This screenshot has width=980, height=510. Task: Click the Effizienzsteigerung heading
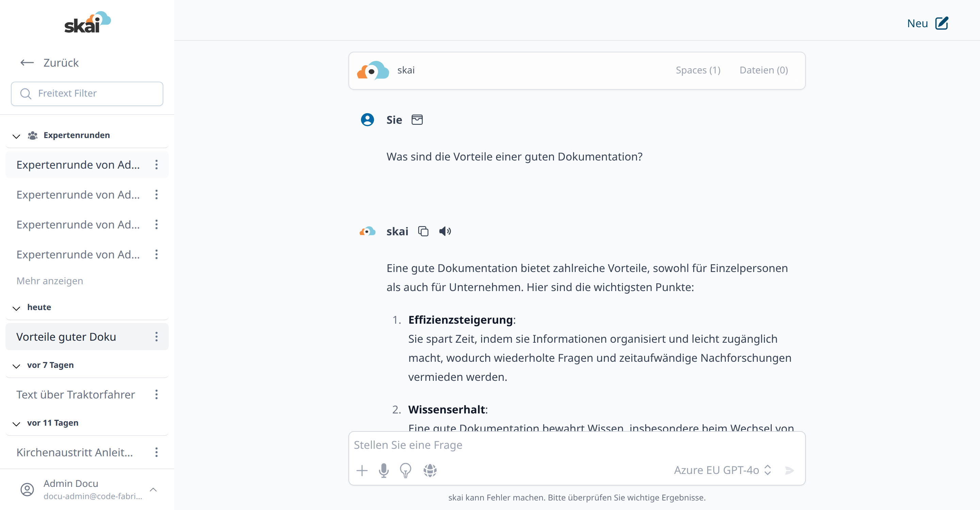pos(460,320)
